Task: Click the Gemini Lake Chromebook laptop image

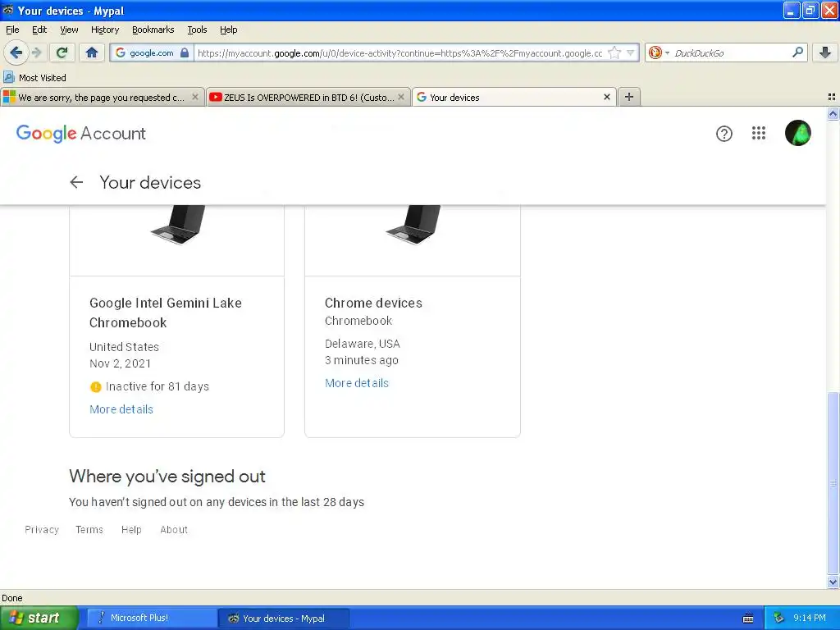Action: 178,225
